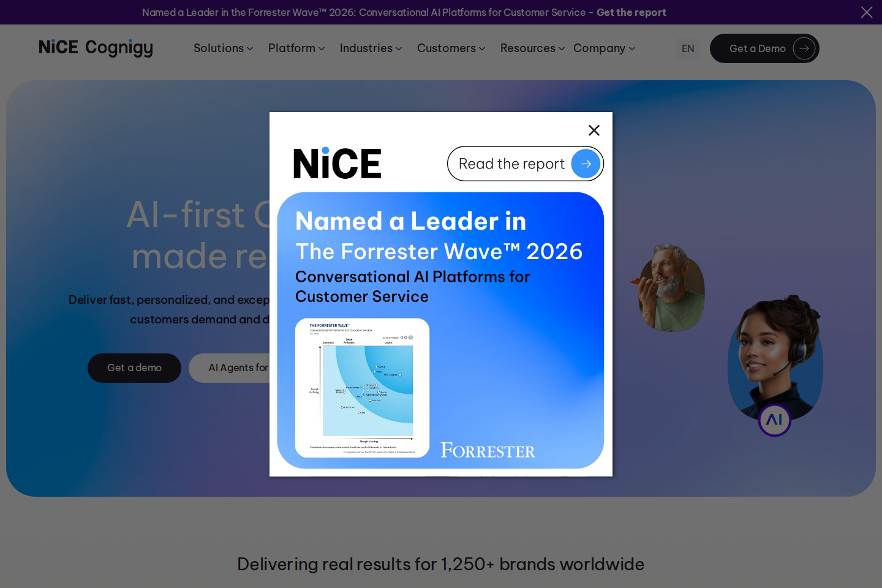
Task: Expand the Platform menu
Action: tap(296, 48)
